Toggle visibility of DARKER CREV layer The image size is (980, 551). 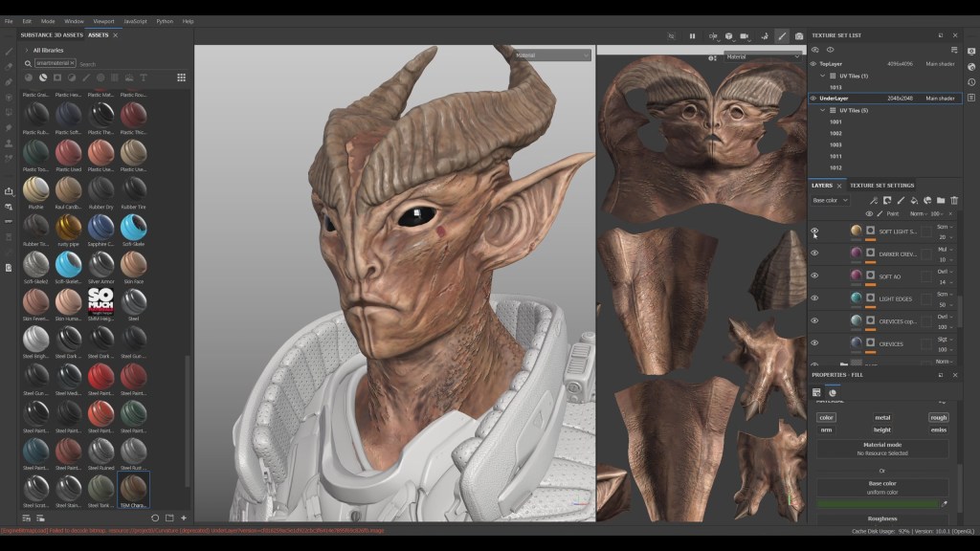click(814, 253)
